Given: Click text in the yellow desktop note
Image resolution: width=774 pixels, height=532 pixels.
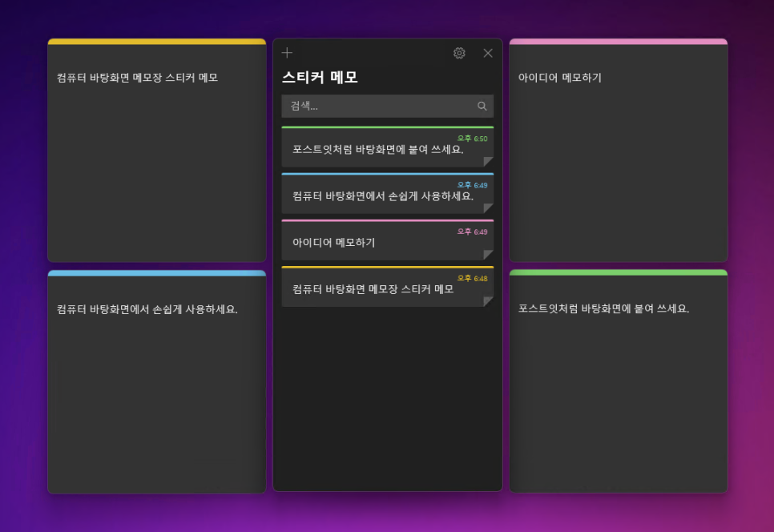Looking at the screenshot, I should click(x=137, y=78).
